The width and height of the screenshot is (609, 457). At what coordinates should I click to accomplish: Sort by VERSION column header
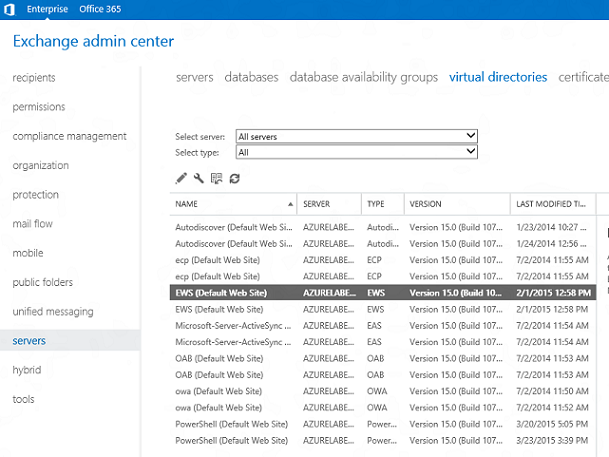[457, 204]
